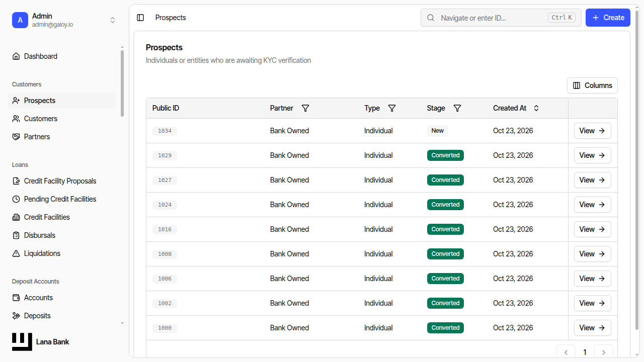
Task: Select page 1 in pagination
Action: (585, 352)
